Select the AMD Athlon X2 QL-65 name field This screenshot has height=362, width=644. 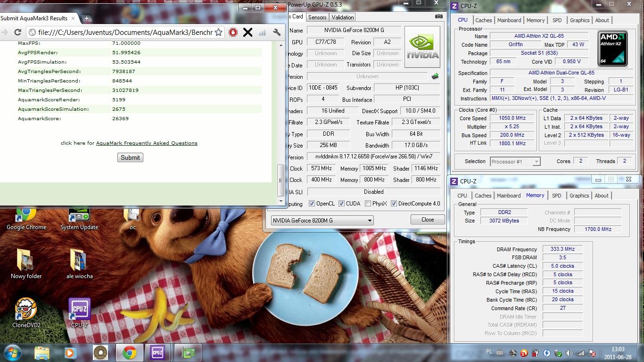[539, 36]
